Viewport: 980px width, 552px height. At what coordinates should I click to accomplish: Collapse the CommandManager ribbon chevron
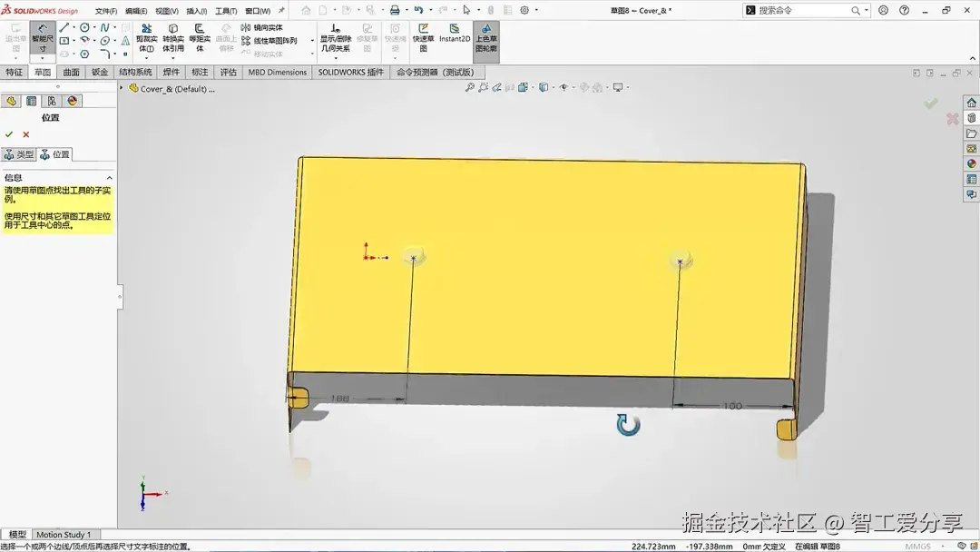pyautogui.click(x=972, y=58)
